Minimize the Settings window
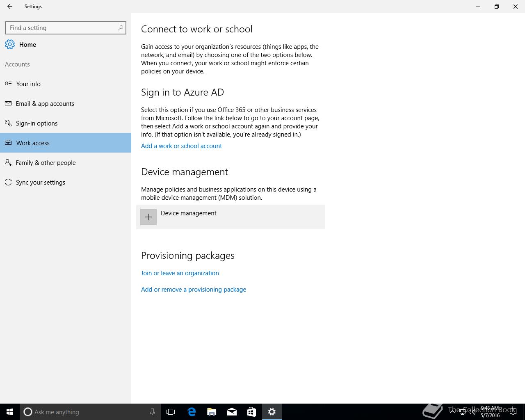The width and height of the screenshot is (525, 420). click(x=478, y=7)
